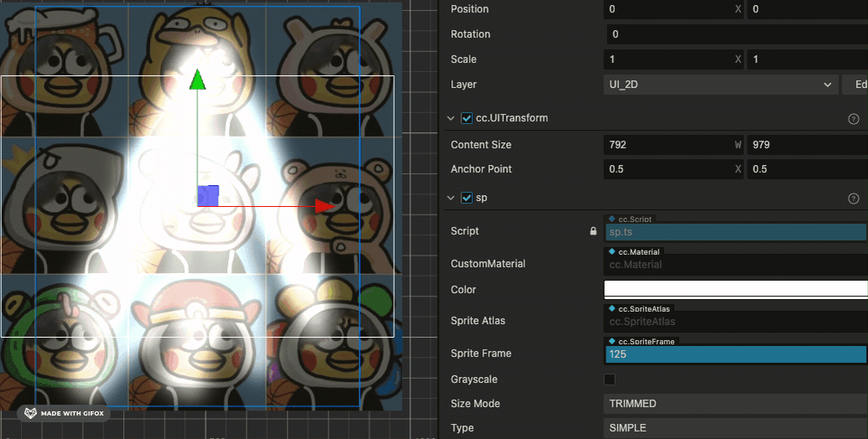Open the Type dropdown showing SIMPLE
The width and height of the screenshot is (868, 439).
735,428
